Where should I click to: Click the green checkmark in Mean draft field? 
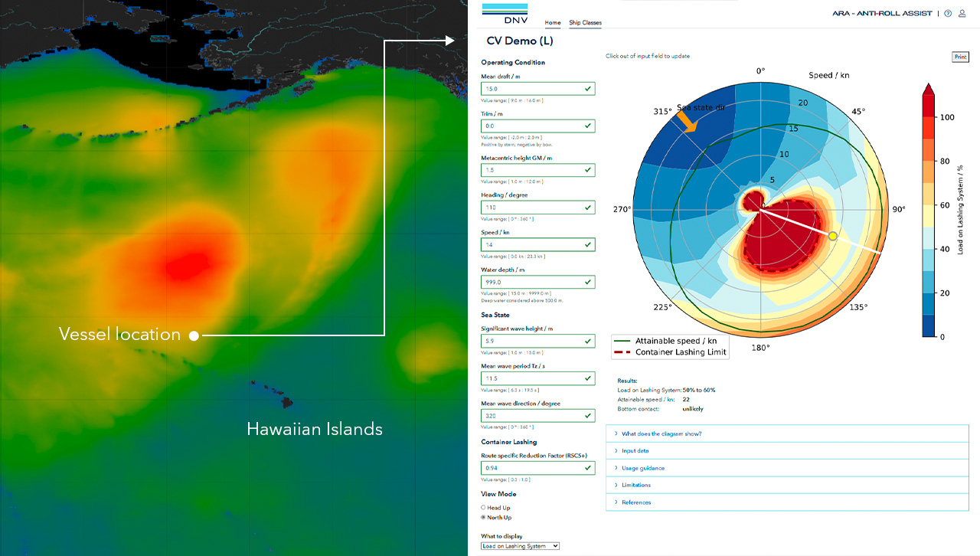tap(587, 89)
